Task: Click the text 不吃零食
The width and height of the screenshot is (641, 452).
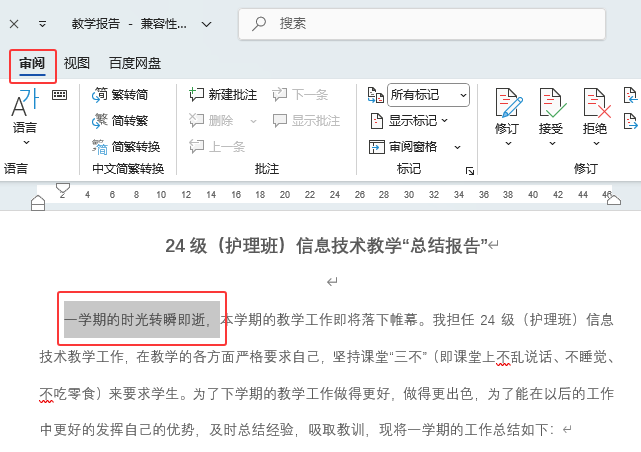Action: 67,394
